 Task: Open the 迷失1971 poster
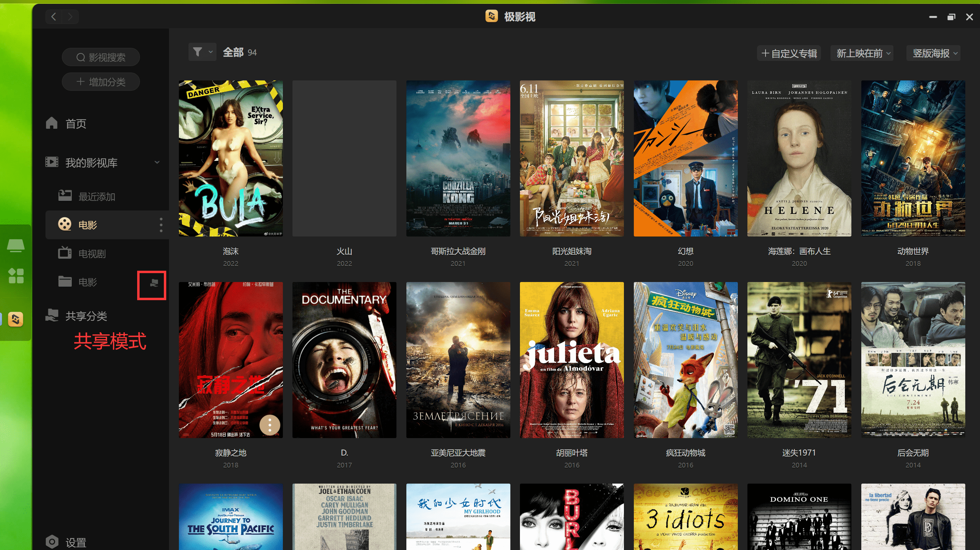(799, 360)
